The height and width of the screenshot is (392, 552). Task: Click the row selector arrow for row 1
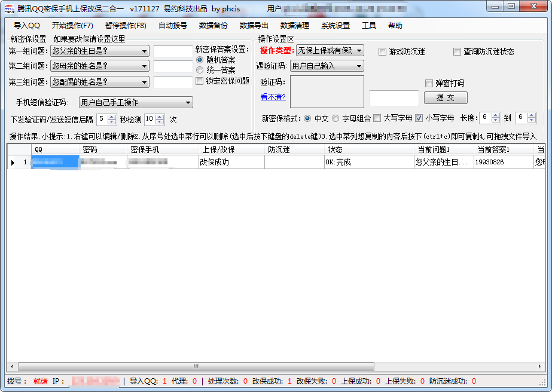(13, 163)
